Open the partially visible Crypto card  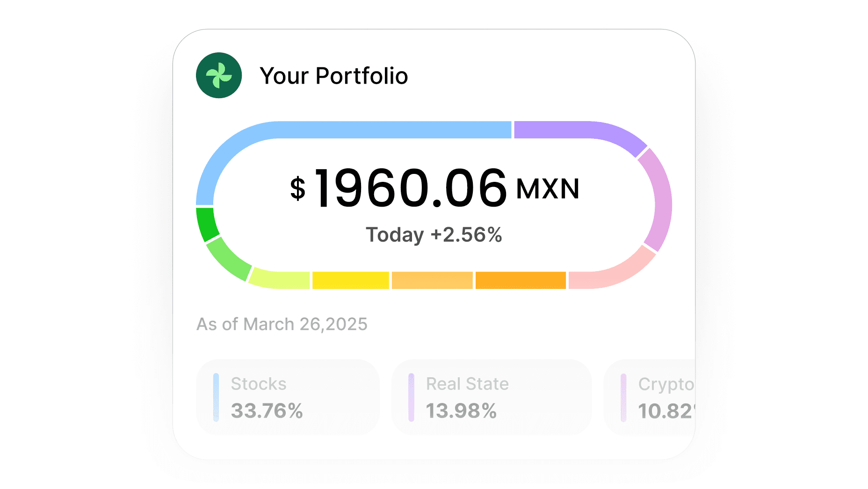pyautogui.click(x=650, y=397)
